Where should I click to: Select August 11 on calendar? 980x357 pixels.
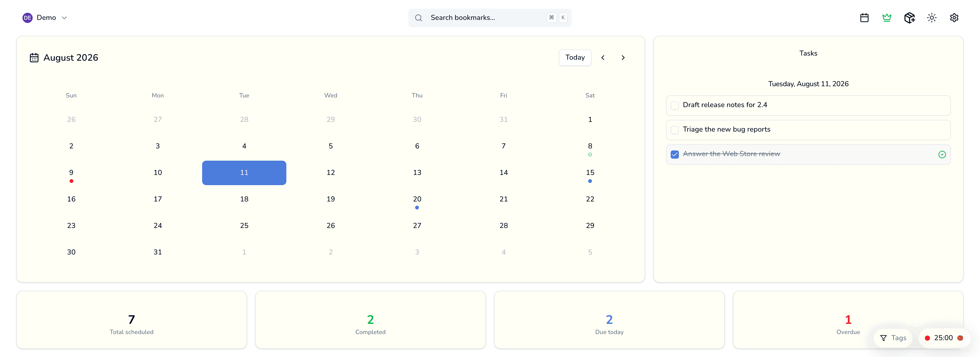pyautogui.click(x=244, y=173)
